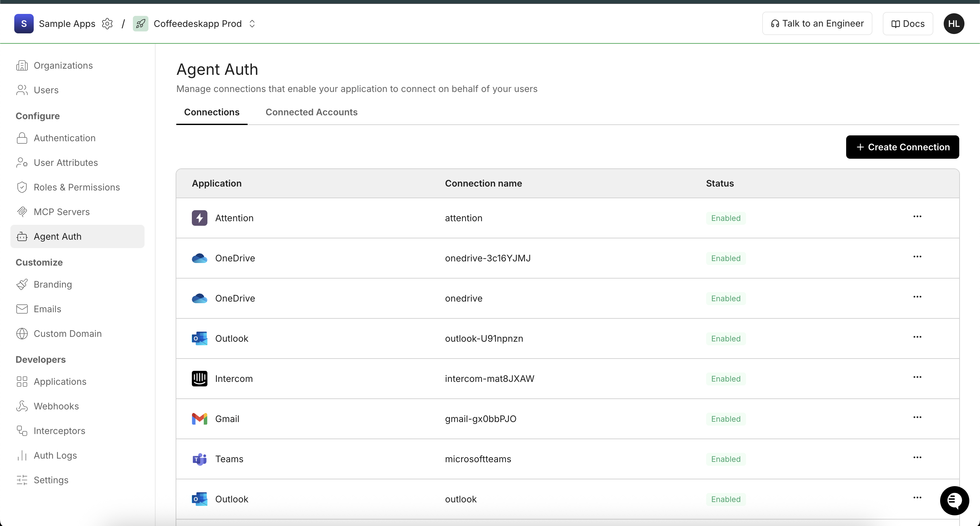Screen dimensions: 980x526
Task: Open Roles & Permissions
Action: (x=76, y=187)
